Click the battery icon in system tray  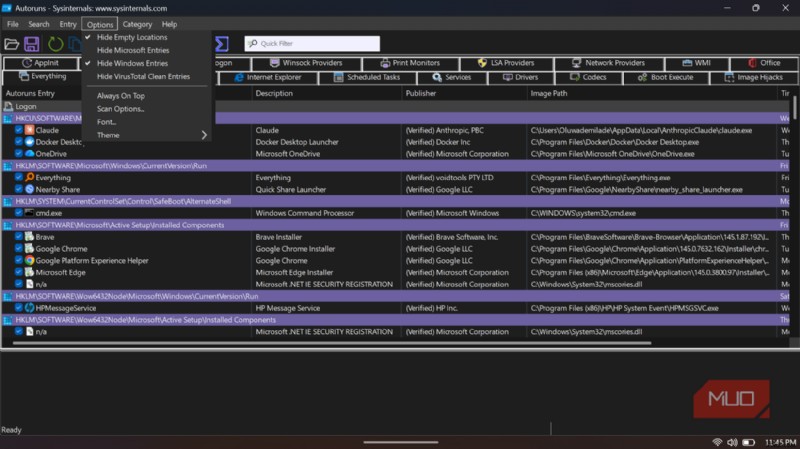click(748, 442)
